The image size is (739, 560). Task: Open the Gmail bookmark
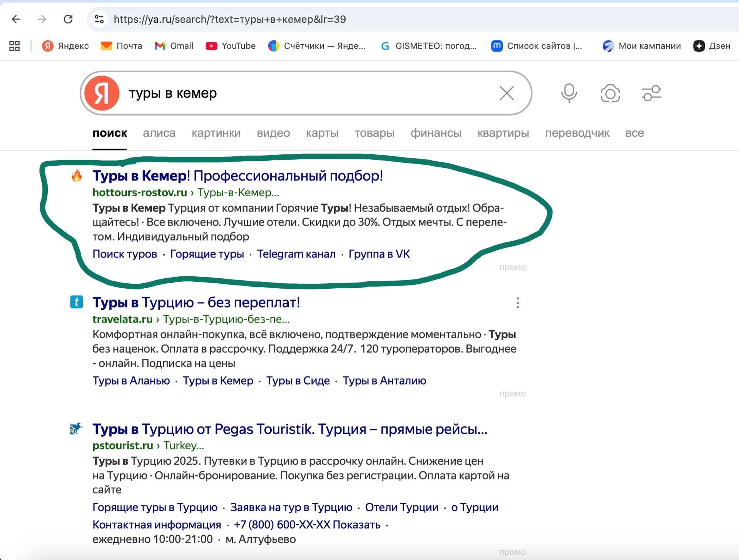coord(174,46)
